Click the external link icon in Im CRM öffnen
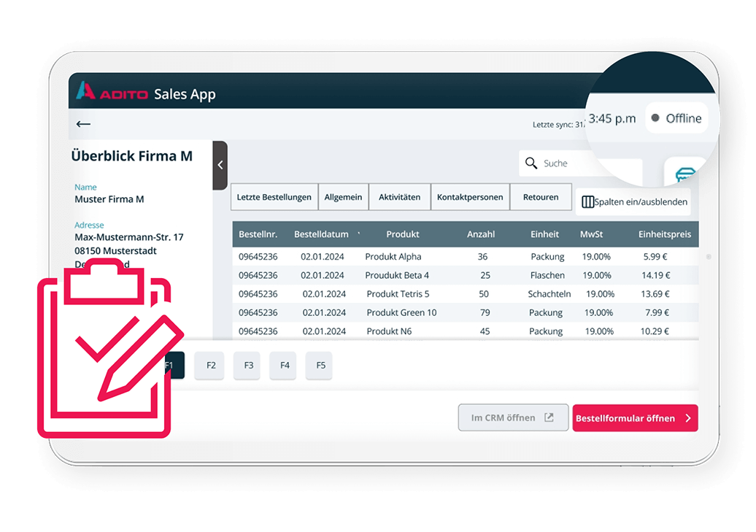Image resolution: width=756 pixels, height=532 pixels. point(549,417)
